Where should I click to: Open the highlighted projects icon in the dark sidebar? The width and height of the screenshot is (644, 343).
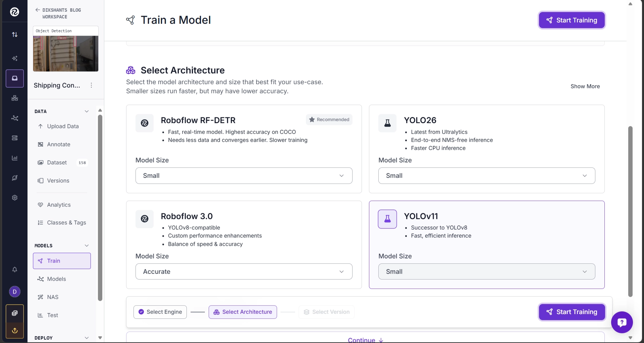tap(15, 78)
